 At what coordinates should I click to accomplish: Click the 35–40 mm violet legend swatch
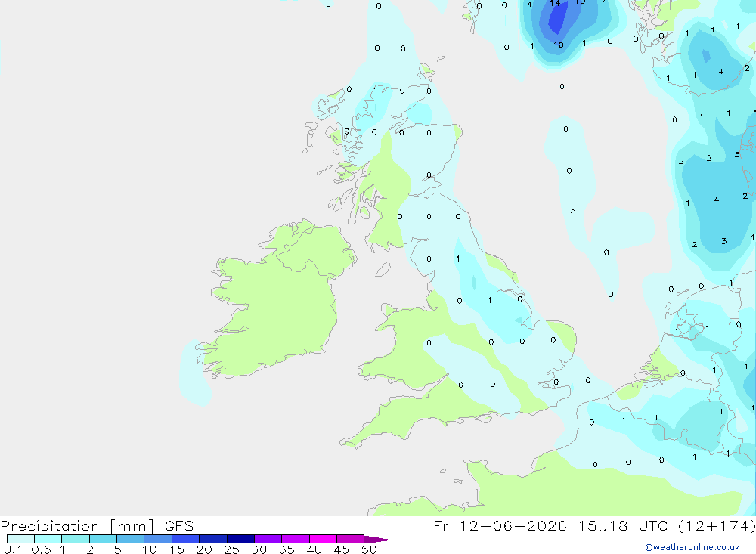296,539
